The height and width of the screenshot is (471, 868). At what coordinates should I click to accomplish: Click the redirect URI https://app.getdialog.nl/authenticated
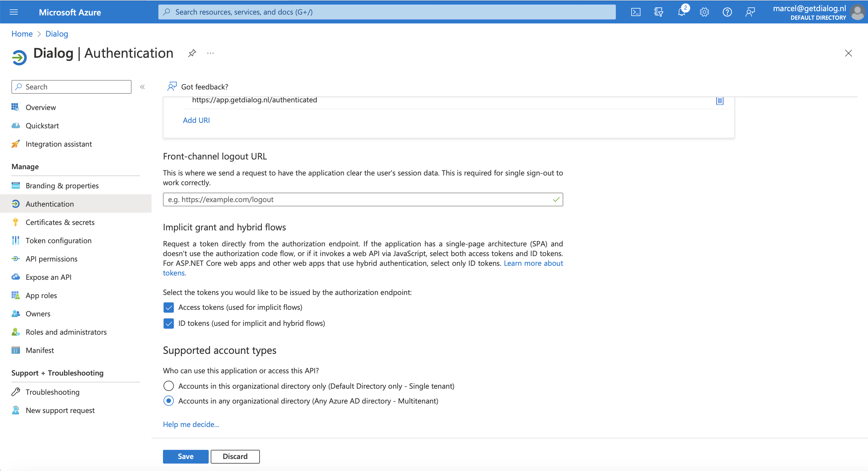(x=254, y=100)
